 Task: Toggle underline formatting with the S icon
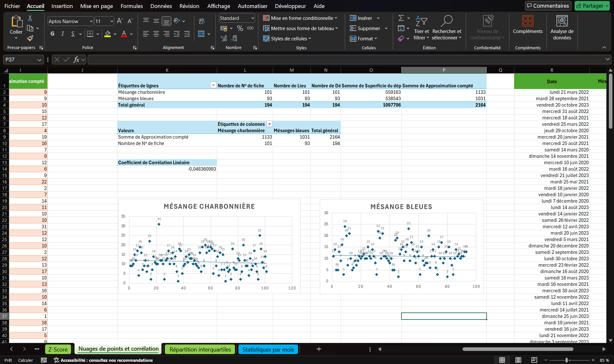73,34
